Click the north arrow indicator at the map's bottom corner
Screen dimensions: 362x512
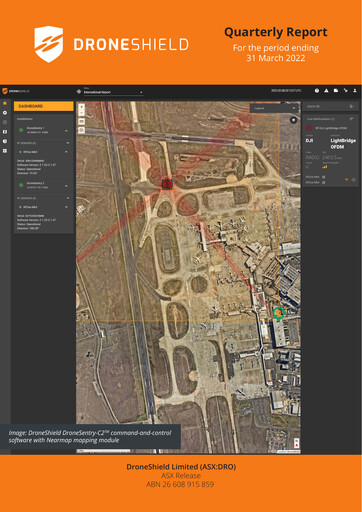296,444
